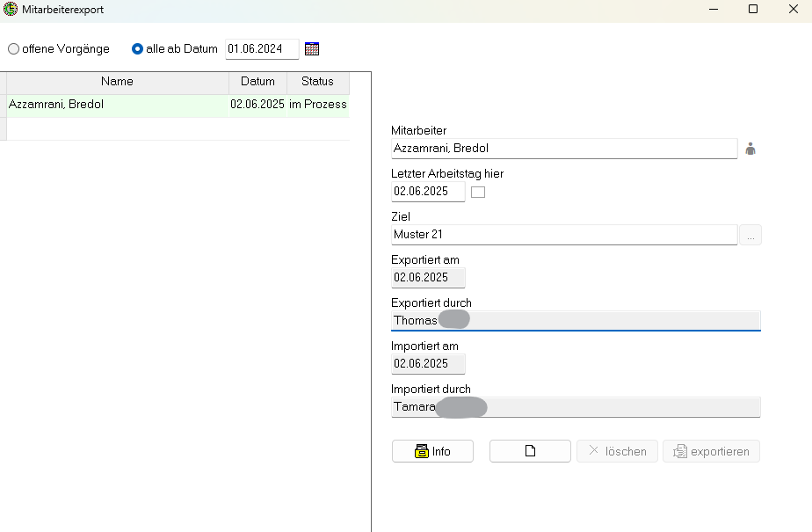The image size is (812, 532).
Task: Click the Mitarbeiterexport app icon in title bar
Action: tap(11, 9)
